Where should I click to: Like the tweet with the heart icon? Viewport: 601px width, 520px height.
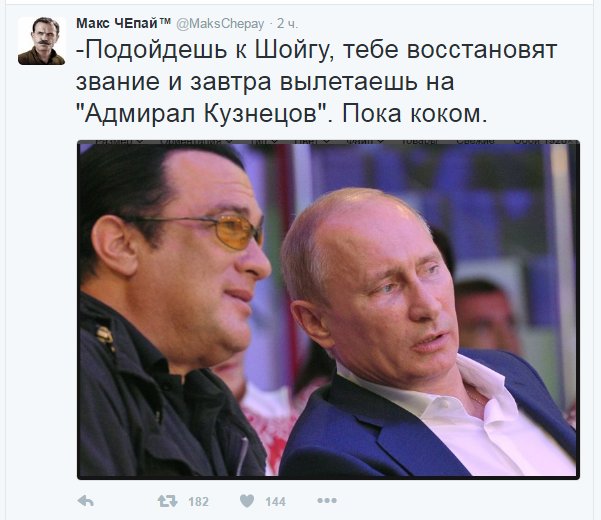(x=247, y=501)
